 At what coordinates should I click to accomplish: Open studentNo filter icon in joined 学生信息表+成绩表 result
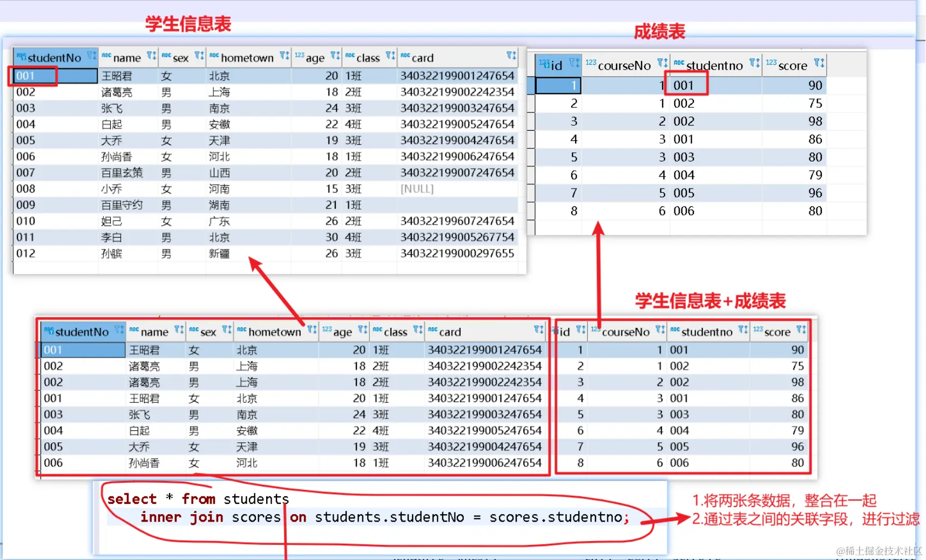tap(119, 329)
